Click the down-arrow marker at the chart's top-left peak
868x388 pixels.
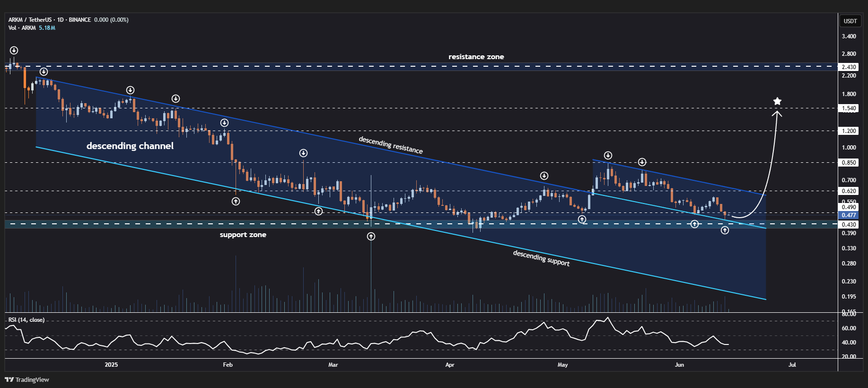click(x=14, y=50)
